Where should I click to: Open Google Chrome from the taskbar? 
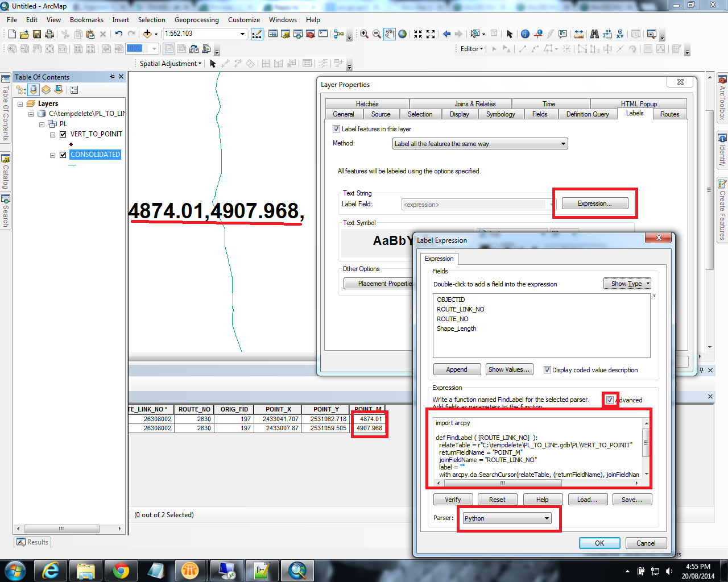point(121,570)
